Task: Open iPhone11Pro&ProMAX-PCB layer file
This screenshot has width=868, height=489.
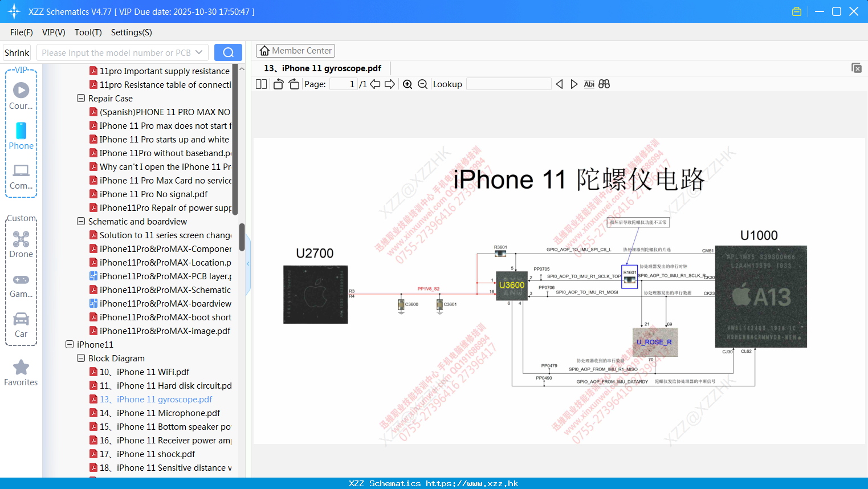Action: (160, 276)
